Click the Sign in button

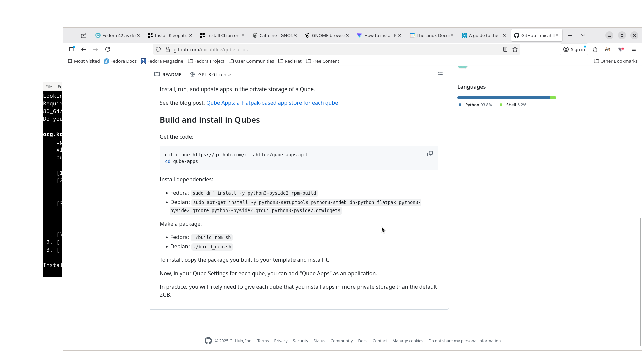(x=574, y=49)
